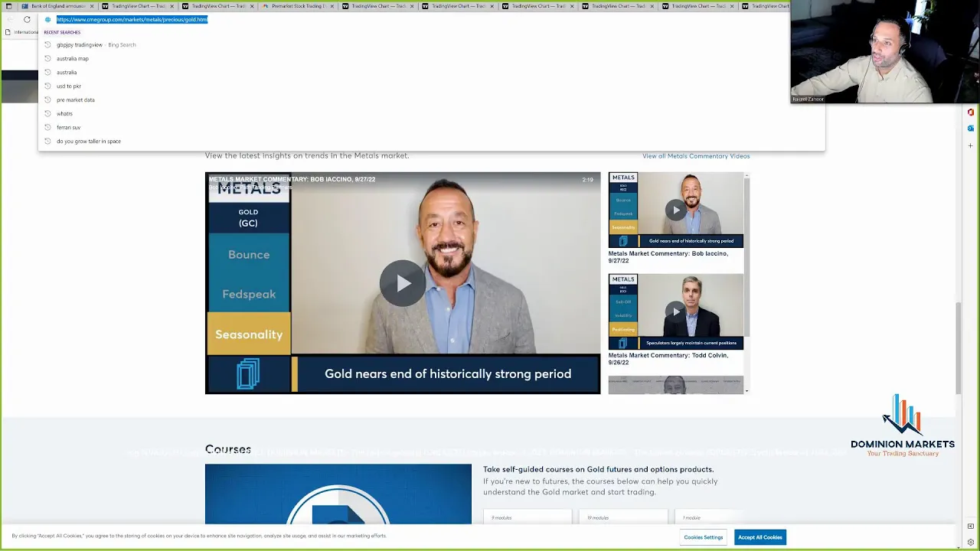Click the history icon beside 'do you grow taller in space'

coord(47,141)
